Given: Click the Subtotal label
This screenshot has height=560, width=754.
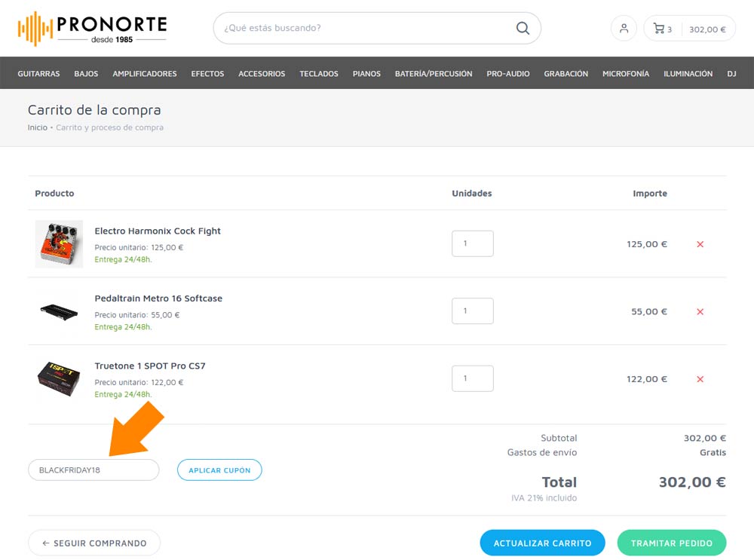Looking at the screenshot, I should click(559, 438).
